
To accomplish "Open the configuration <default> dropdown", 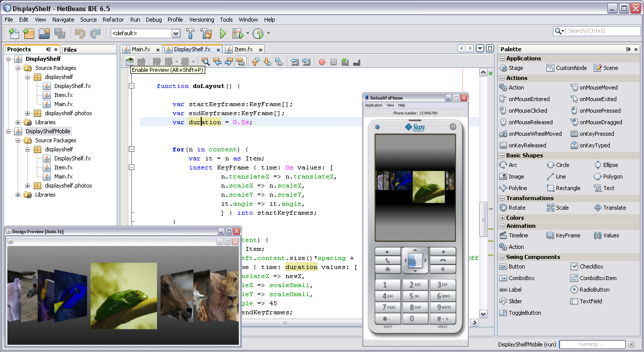I will pyautogui.click(x=176, y=34).
